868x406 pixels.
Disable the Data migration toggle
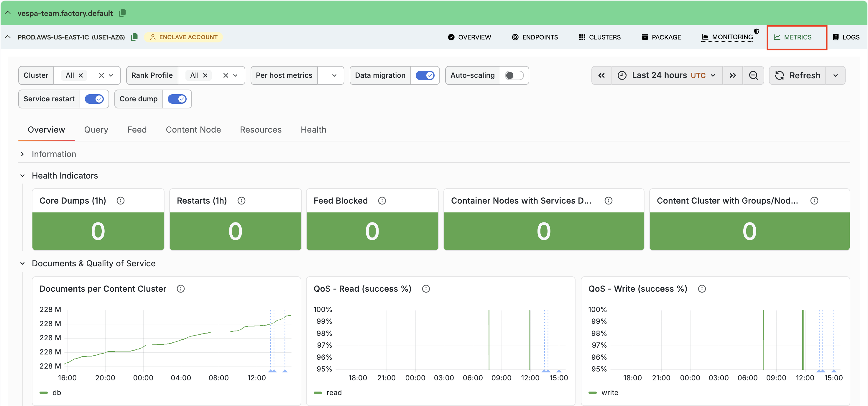tap(425, 75)
